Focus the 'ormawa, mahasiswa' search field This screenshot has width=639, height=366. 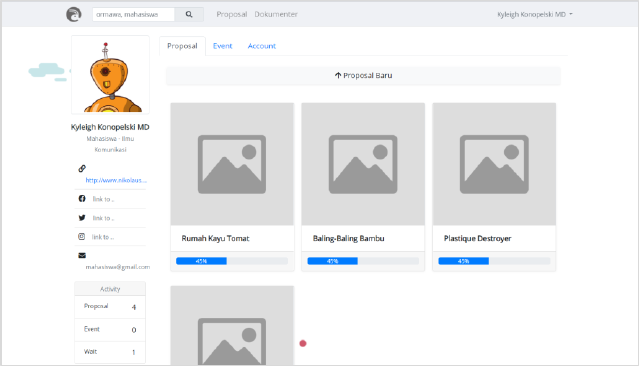[x=133, y=14]
